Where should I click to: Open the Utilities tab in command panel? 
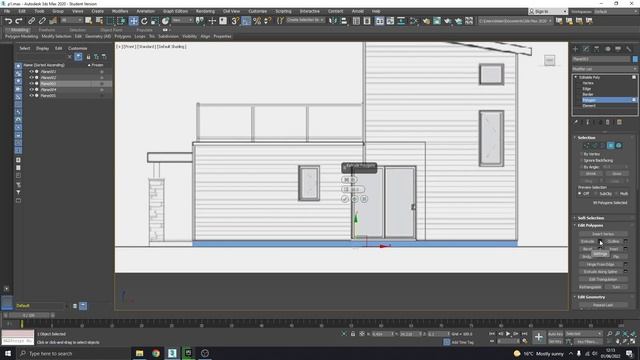pos(629,49)
